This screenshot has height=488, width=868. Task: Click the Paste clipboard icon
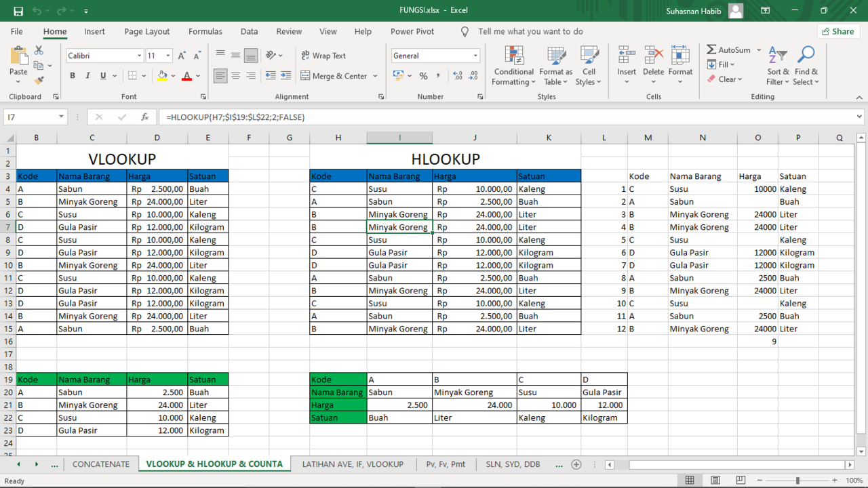(x=18, y=56)
